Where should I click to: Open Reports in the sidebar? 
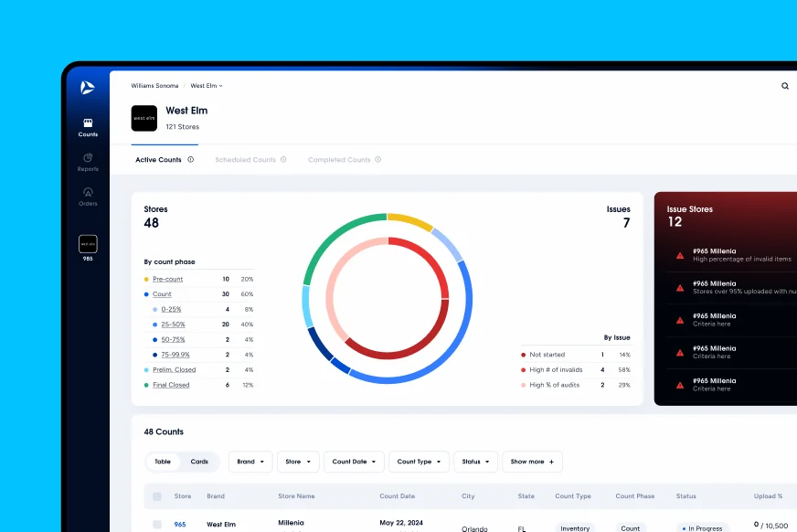click(88, 162)
